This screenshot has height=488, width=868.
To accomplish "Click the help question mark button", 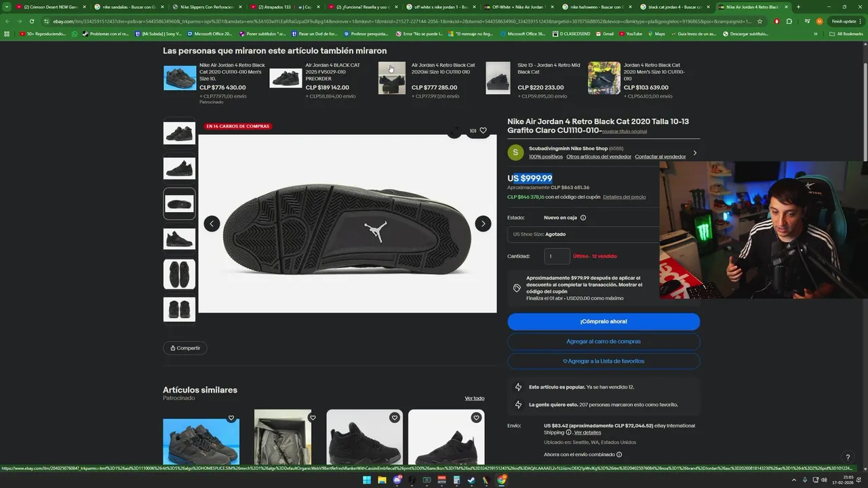I will point(847,457).
